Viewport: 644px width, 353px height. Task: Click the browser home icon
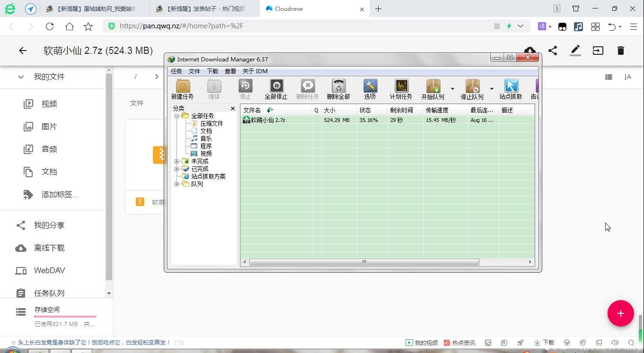(x=70, y=26)
